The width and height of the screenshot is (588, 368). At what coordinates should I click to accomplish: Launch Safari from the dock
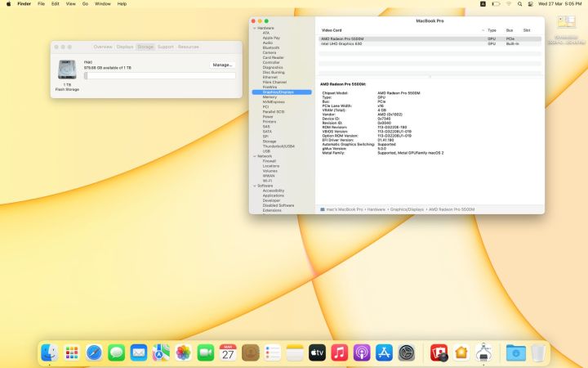pos(94,352)
